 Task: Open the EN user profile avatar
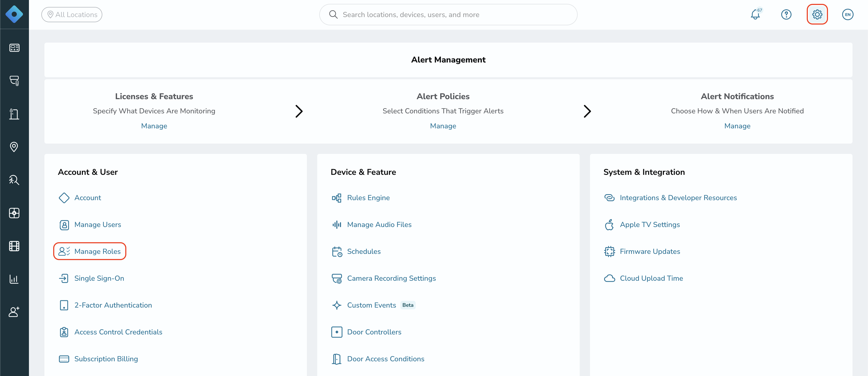tap(848, 14)
